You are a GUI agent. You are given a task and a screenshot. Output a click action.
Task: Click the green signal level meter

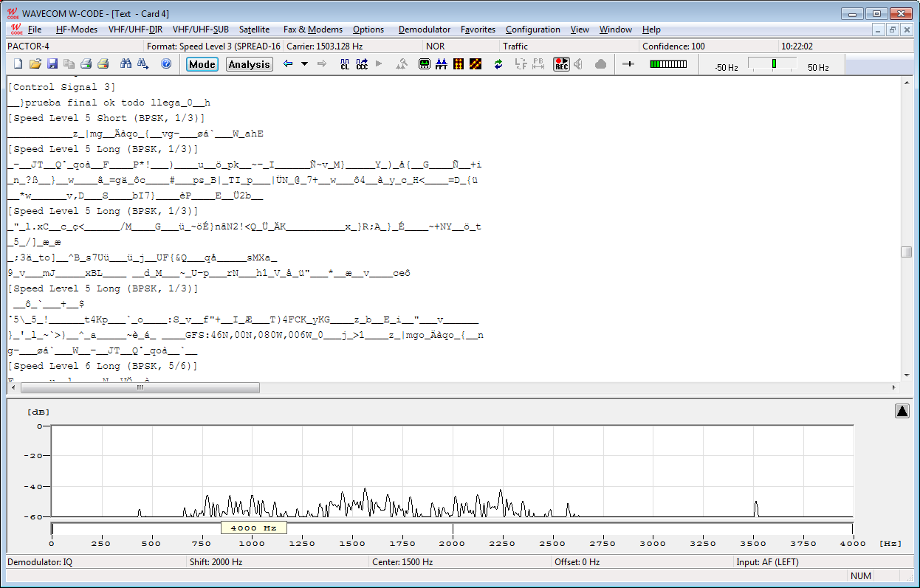coord(668,64)
